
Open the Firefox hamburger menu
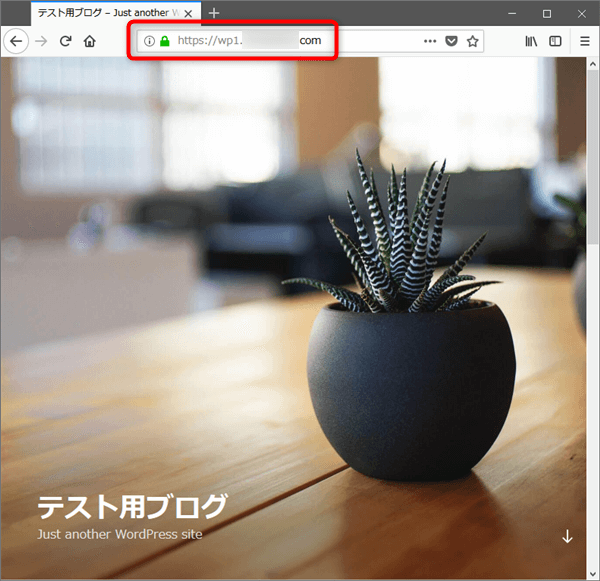585,41
